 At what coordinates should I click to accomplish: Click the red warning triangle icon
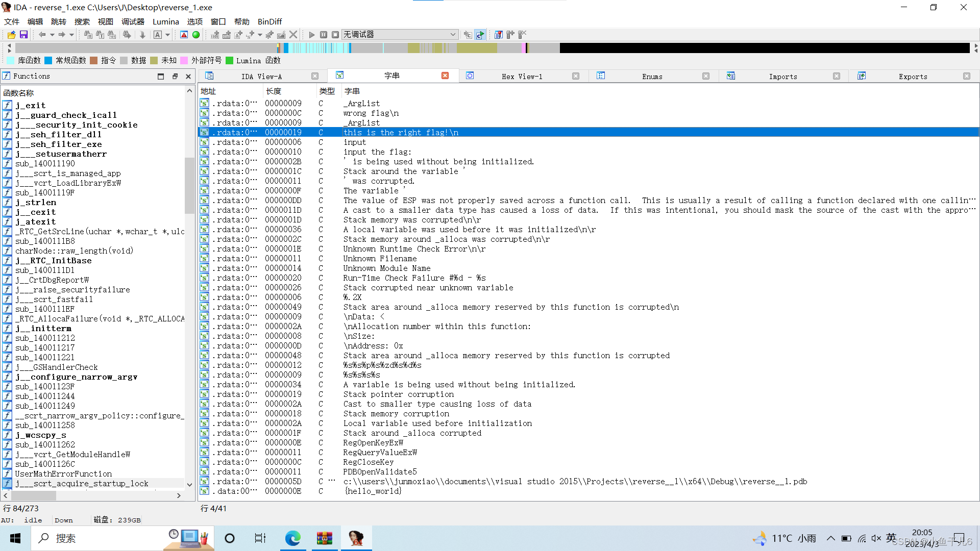[x=184, y=35]
